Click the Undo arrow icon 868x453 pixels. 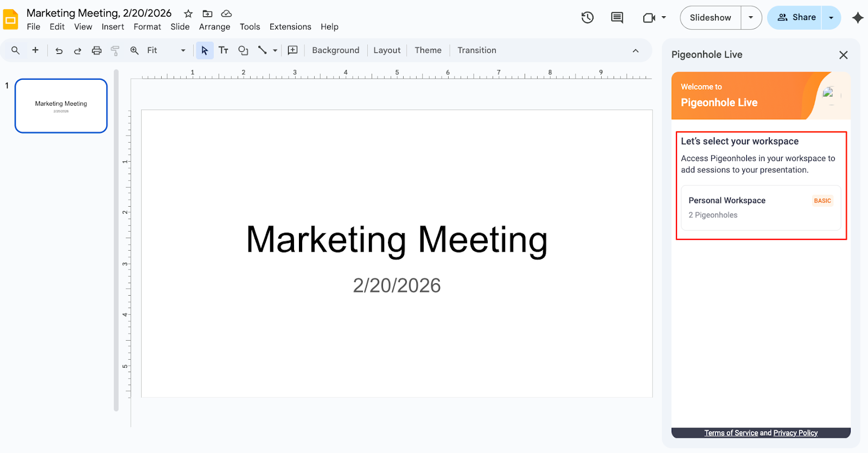59,50
